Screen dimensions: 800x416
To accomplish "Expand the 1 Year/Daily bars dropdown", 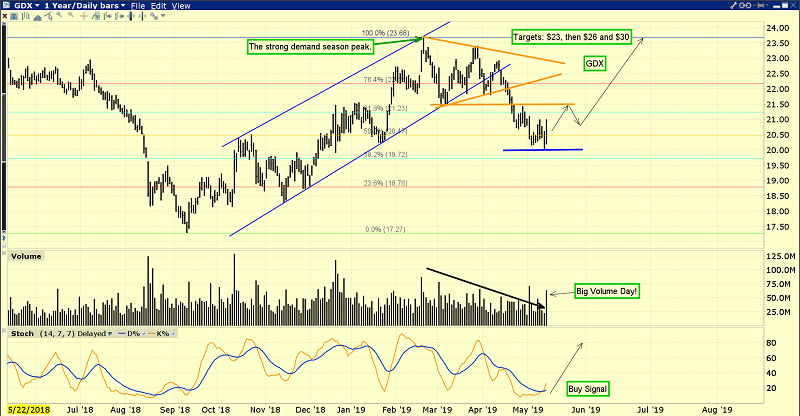I will tap(85, 5).
